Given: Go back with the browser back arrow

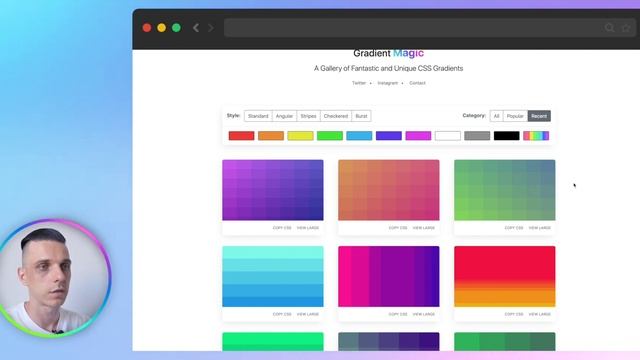Looking at the screenshot, I should click(196, 28).
